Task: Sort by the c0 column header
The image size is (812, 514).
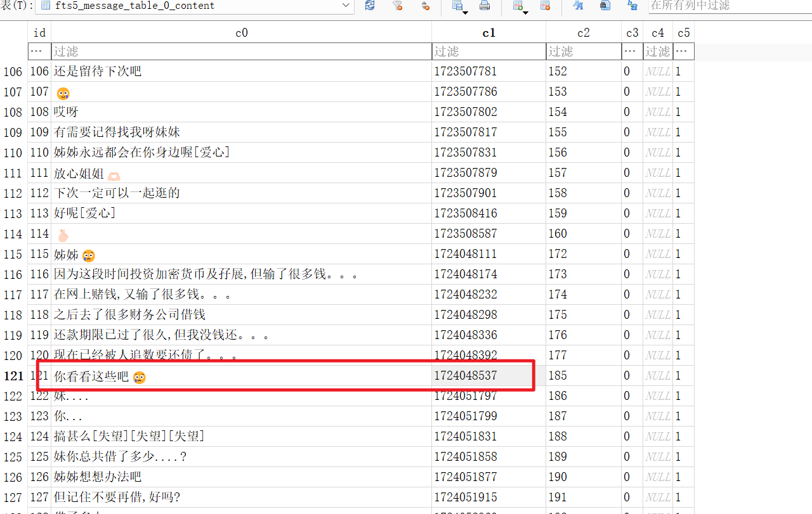Action: point(241,33)
